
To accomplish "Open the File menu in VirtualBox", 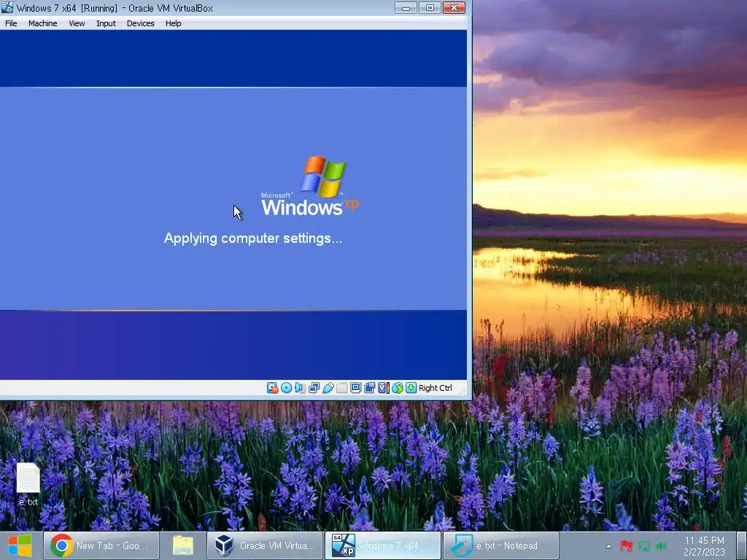I will pos(11,23).
